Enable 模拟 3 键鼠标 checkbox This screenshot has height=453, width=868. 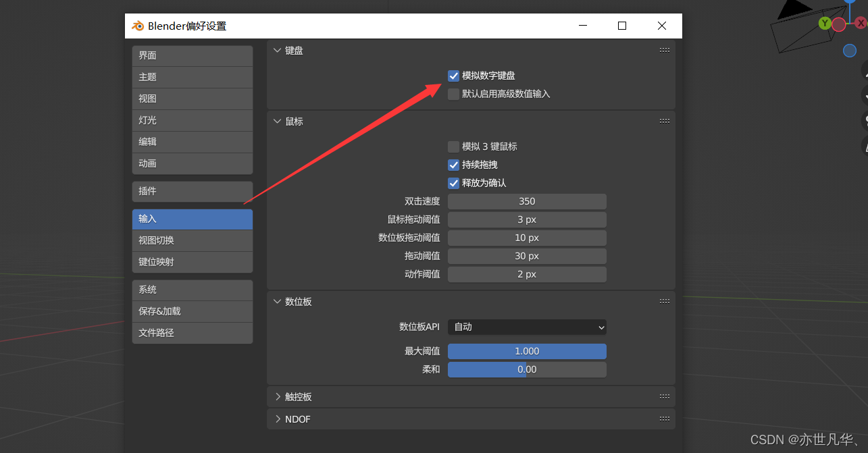pyautogui.click(x=454, y=146)
